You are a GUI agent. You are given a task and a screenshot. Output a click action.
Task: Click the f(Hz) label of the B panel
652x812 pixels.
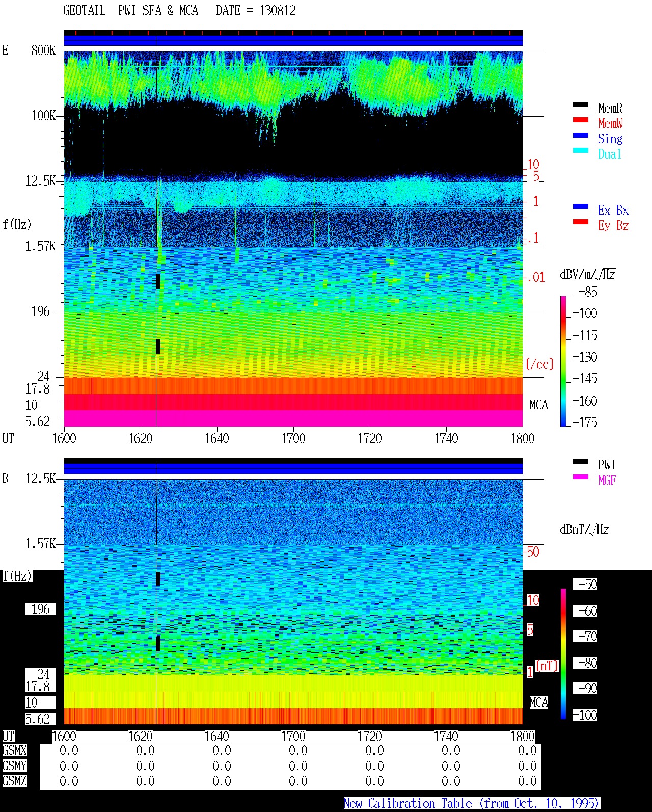pos(17,577)
